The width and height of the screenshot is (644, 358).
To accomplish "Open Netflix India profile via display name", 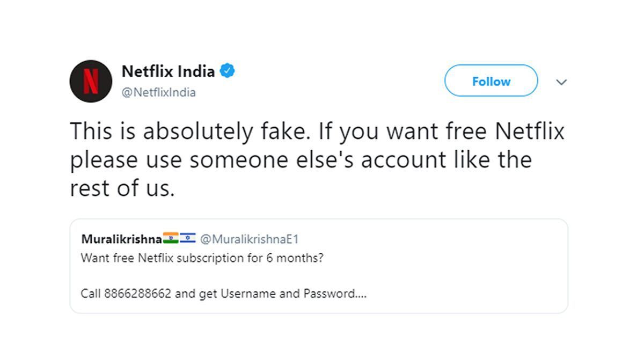I will coord(170,70).
